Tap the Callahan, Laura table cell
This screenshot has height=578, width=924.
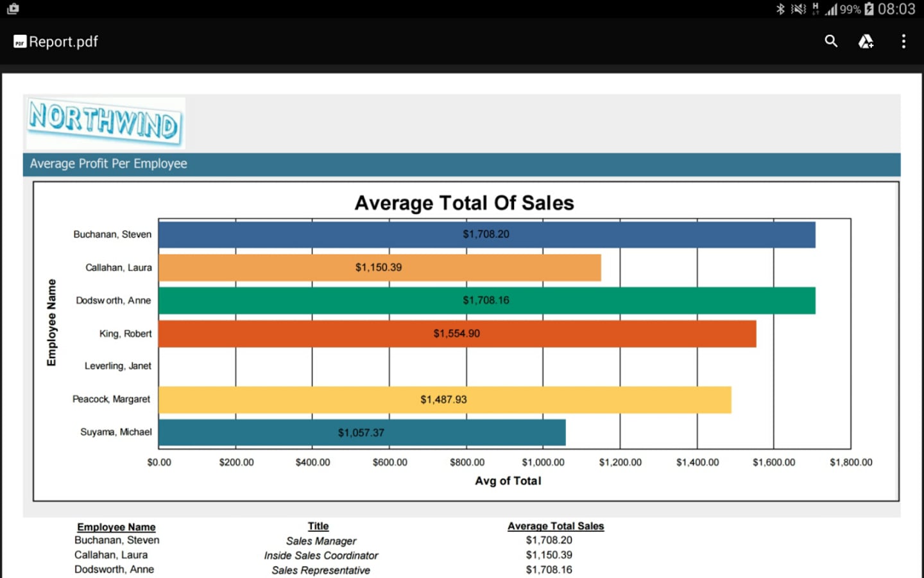click(x=111, y=556)
